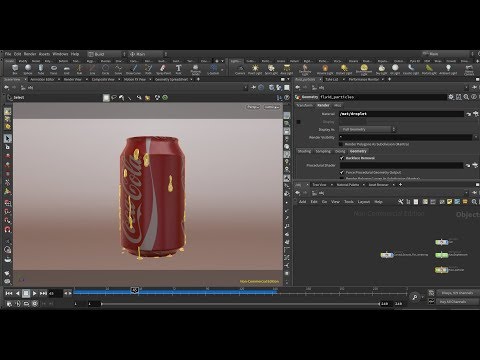Open the Windows menu
The height and width of the screenshot is (360, 480).
coord(60,54)
